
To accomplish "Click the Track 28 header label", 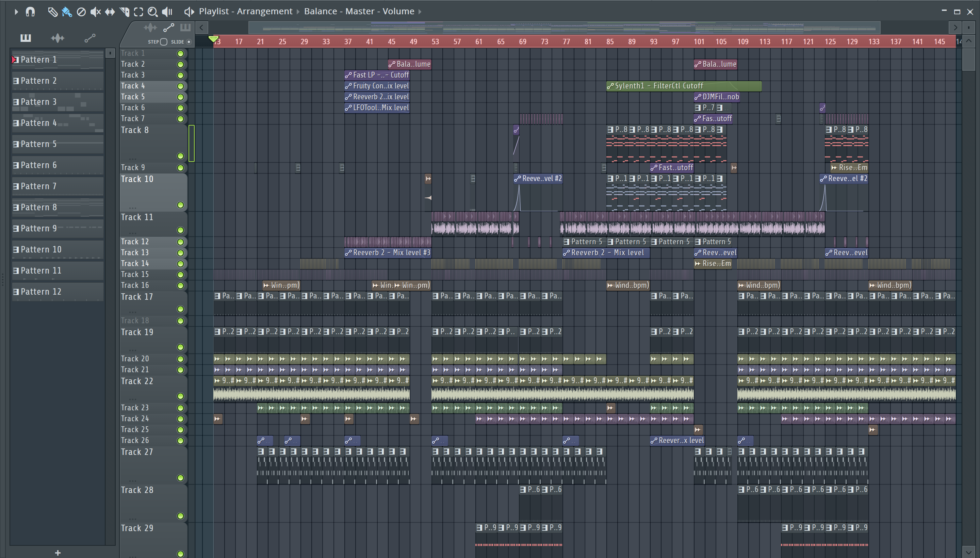I will (x=137, y=490).
